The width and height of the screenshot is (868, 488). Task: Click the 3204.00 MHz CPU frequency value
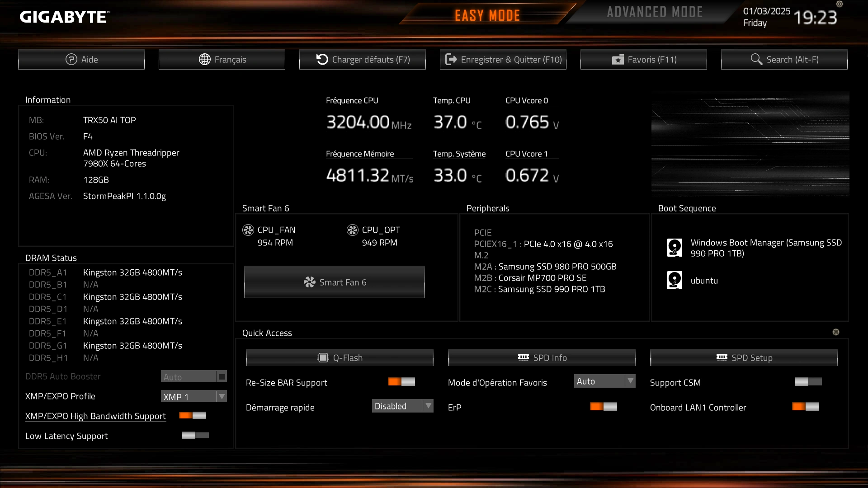tap(369, 122)
